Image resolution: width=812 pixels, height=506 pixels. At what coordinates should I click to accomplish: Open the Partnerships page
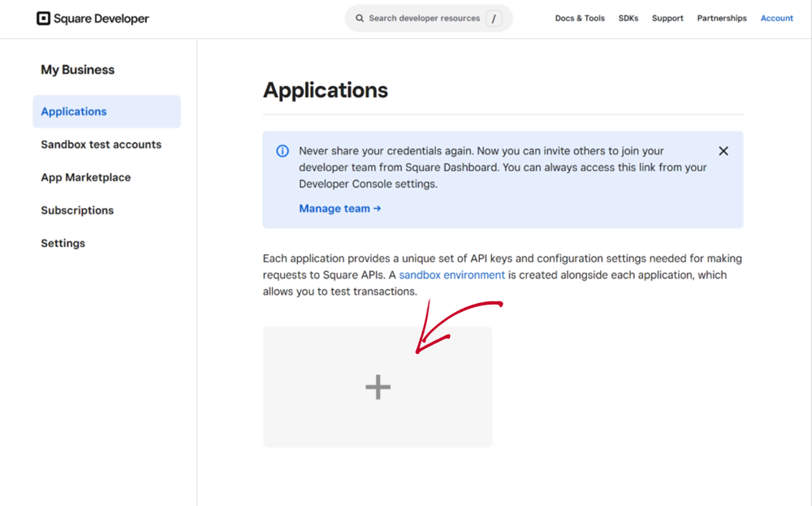pyautogui.click(x=722, y=19)
